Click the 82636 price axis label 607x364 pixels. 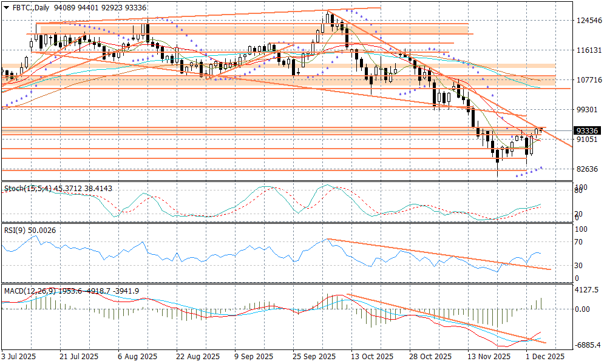tap(588, 169)
